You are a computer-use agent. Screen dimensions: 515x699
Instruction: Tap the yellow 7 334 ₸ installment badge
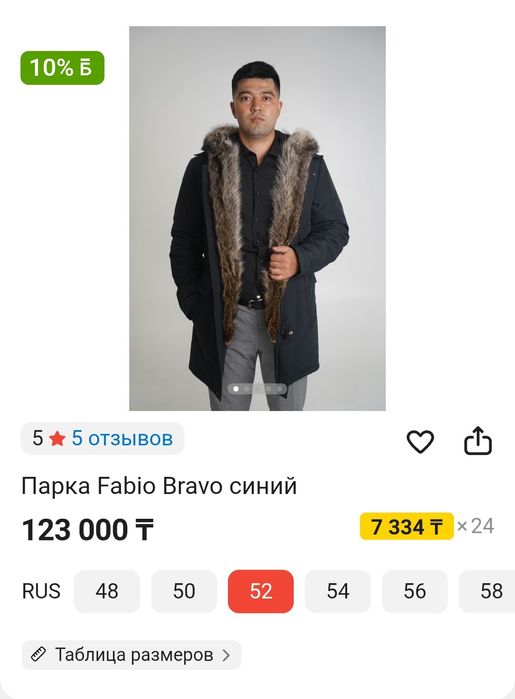[407, 526]
